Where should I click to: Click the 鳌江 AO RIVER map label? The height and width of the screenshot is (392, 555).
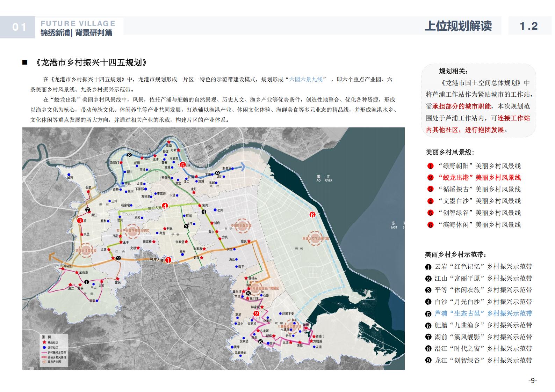point(324,178)
